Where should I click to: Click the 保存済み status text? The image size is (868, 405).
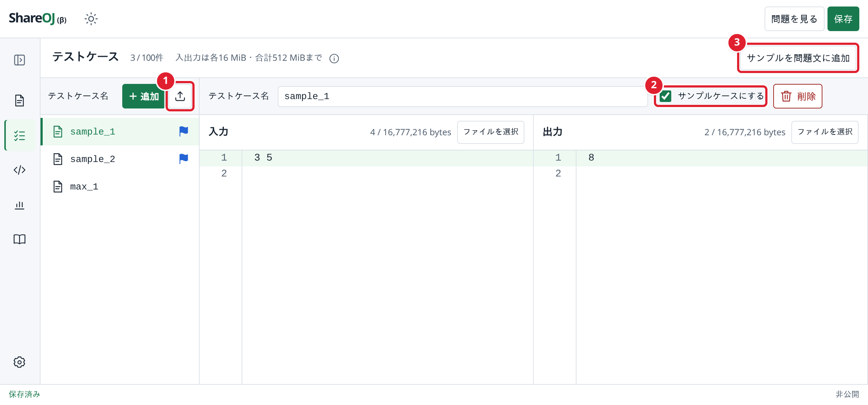point(25,394)
